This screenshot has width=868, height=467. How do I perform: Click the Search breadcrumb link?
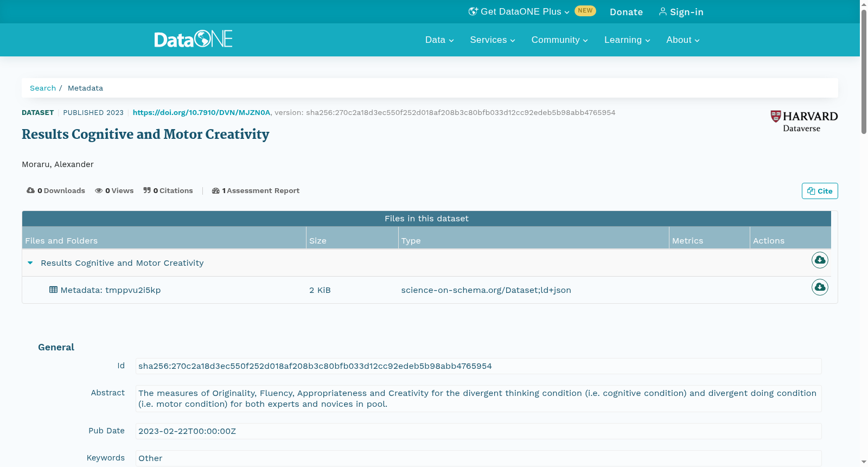(43, 88)
